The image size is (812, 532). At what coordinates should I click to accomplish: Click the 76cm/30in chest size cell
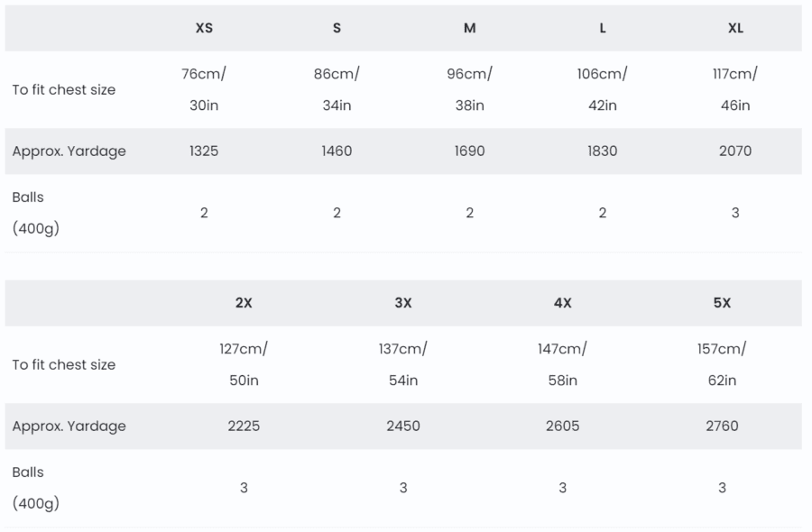point(204,89)
